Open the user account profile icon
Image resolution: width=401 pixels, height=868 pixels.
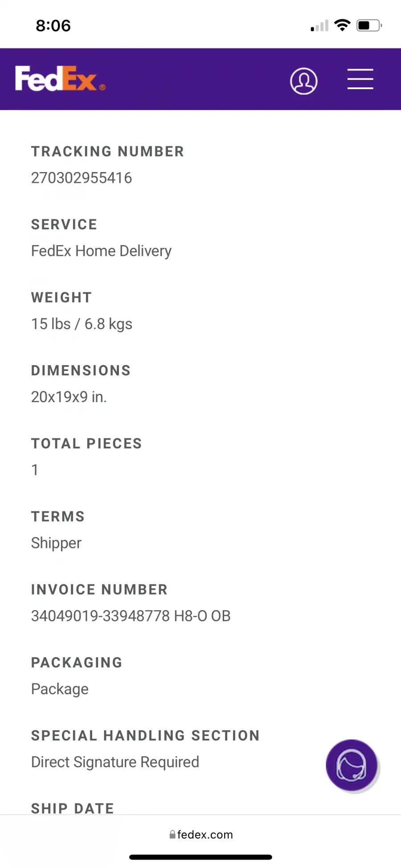304,81
